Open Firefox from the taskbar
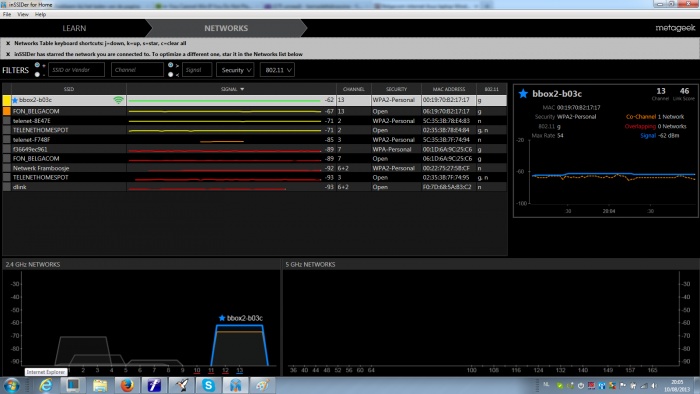700x394 pixels. pos(127,385)
